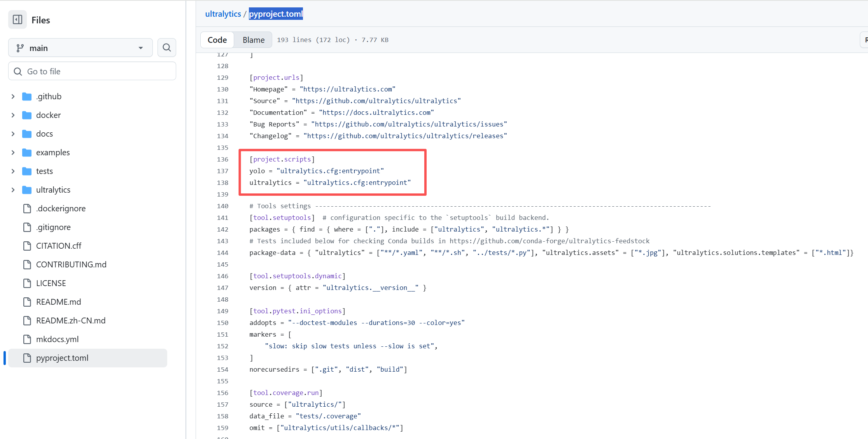Expand the ultralytics folder chevron
The image size is (868, 439).
13,190
